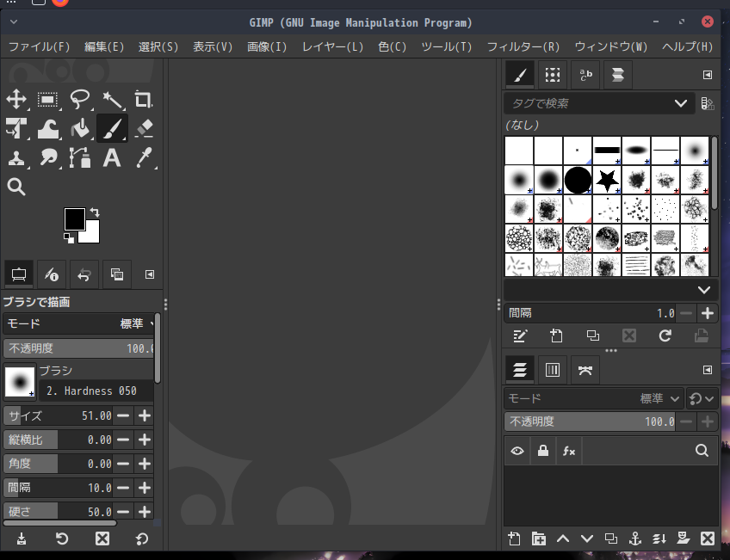Select the star-shaped brush thumbnail
730x560 pixels.
pyautogui.click(x=607, y=180)
